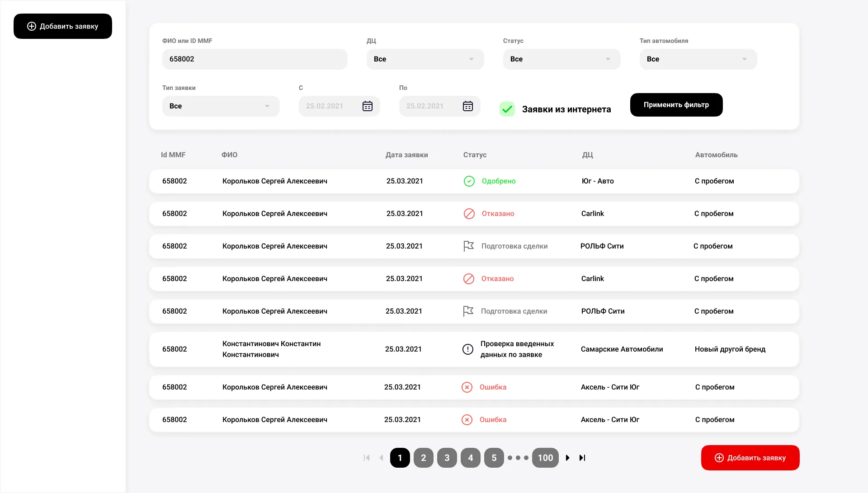The height and width of the screenshot is (493, 868).
Task: Select page 5 in the pagination
Action: click(494, 458)
